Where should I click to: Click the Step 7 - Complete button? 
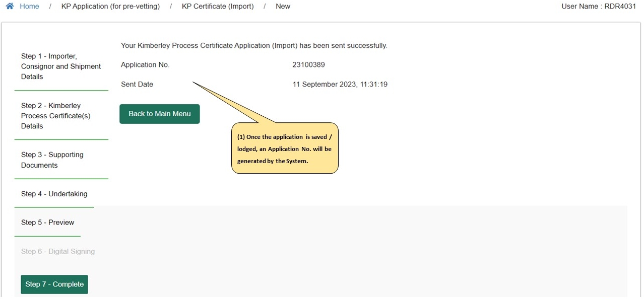click(x=54, y=284)
